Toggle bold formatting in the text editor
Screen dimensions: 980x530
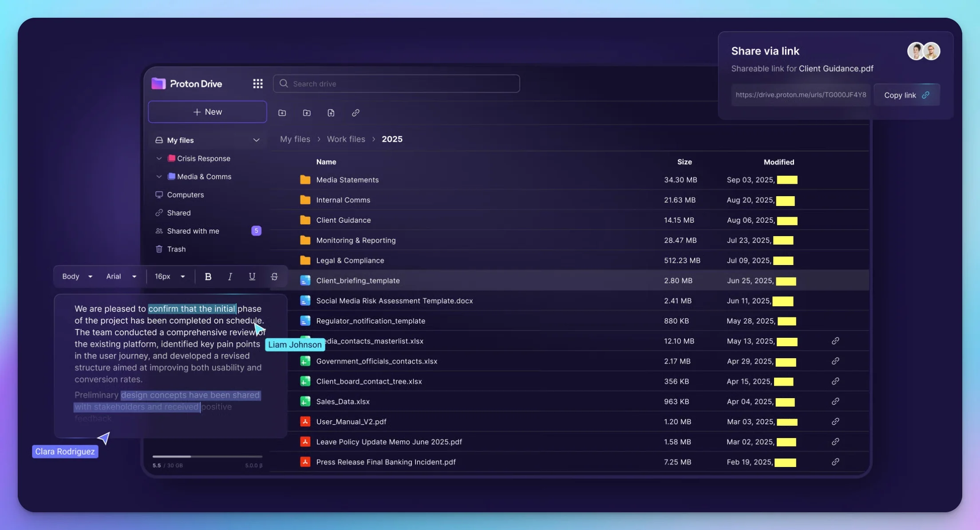tap(208, 276)
